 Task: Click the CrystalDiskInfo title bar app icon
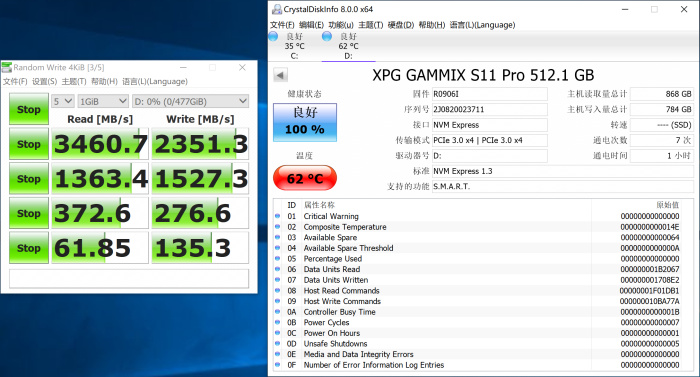(x=277, y=9)
